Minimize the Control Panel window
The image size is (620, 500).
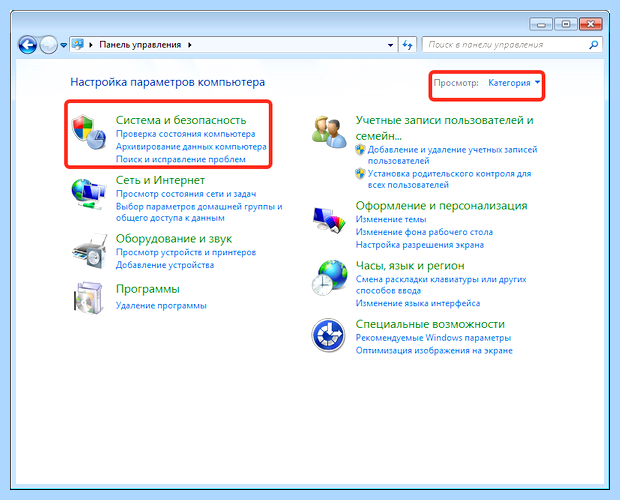point(541,25)
